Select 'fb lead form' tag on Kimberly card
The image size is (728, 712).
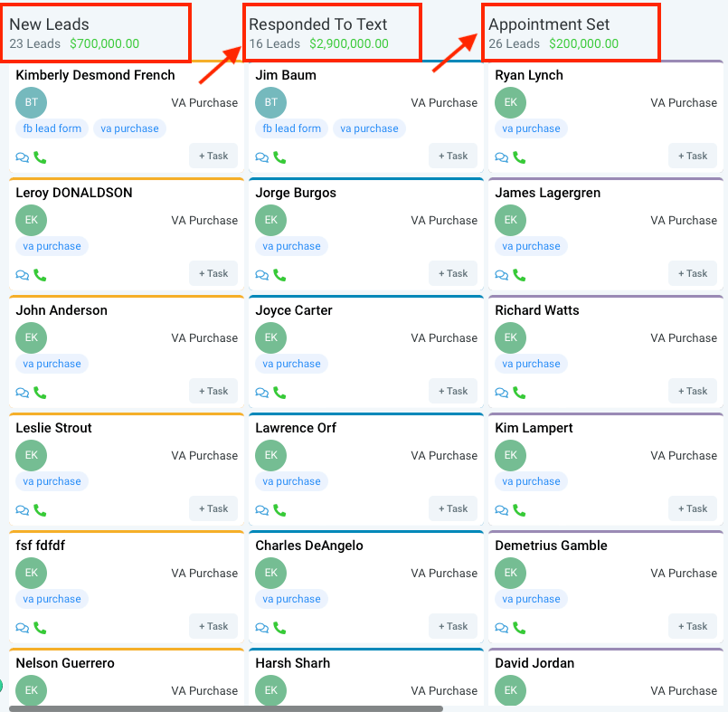pyautogui.click(x=52, y=128)
